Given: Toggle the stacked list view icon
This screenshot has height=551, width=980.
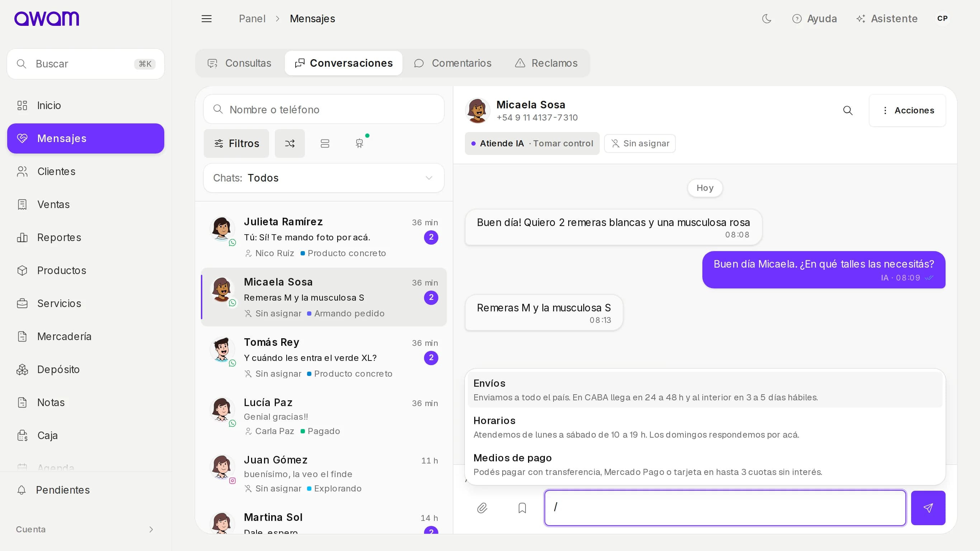Looking at the screenshot, I should [325, 143].
